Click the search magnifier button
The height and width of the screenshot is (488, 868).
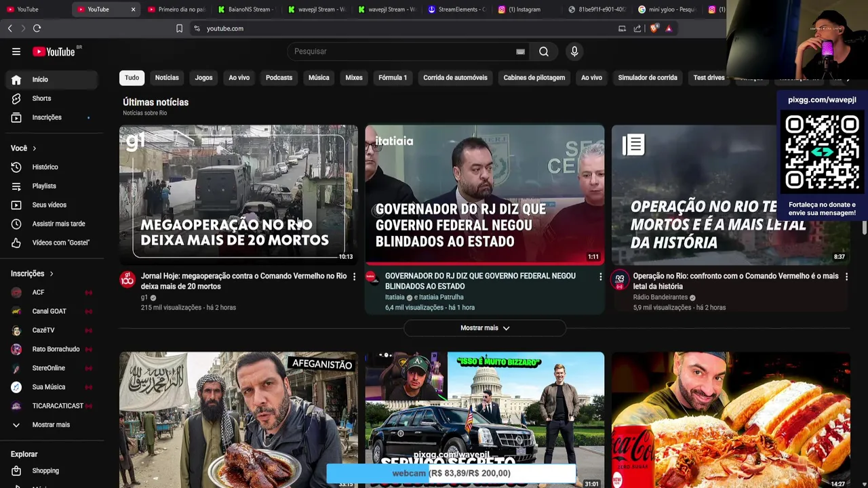click(x=544, y=52)
